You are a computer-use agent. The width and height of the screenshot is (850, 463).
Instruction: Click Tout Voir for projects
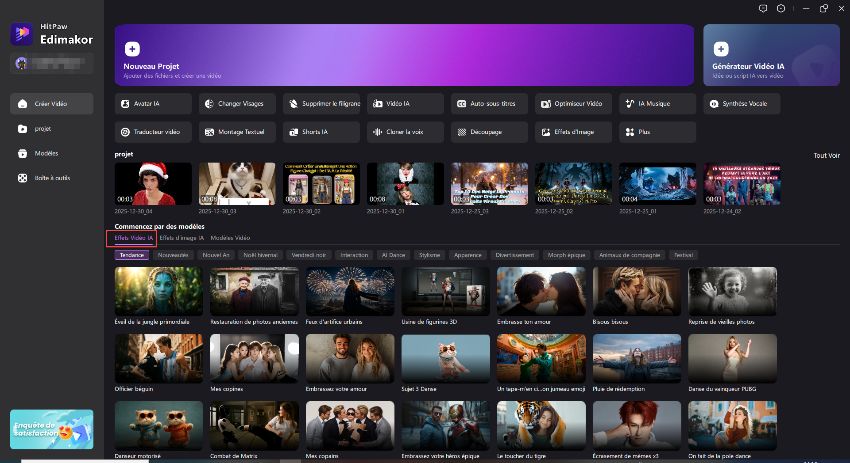826,155
